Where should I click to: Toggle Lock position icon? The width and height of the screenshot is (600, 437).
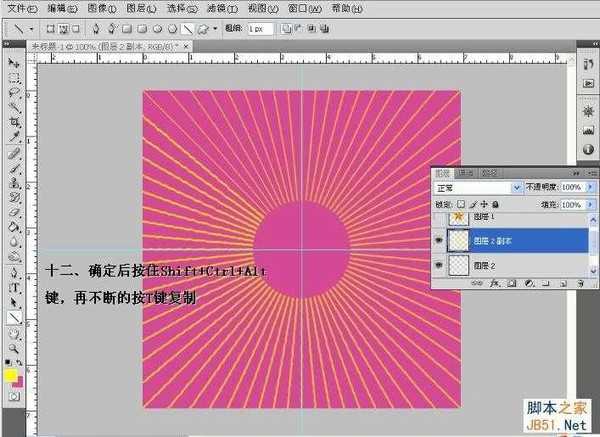tap(484, 204)
